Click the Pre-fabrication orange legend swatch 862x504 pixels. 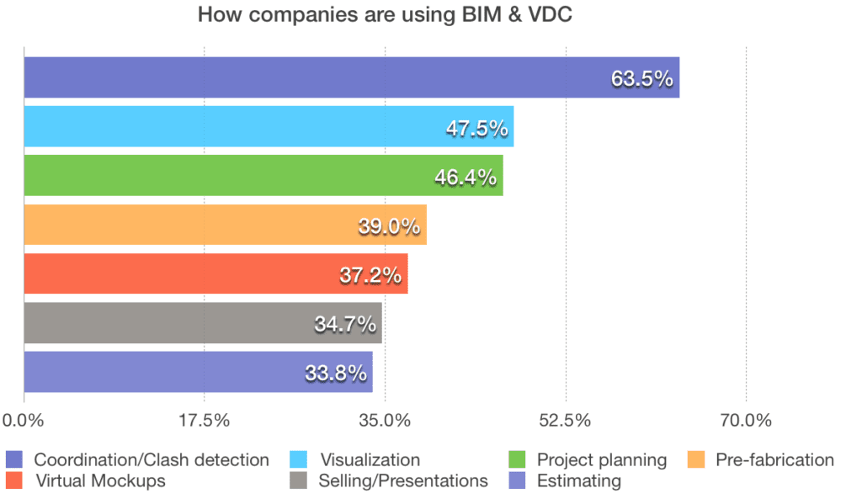(x=696, y=459)
